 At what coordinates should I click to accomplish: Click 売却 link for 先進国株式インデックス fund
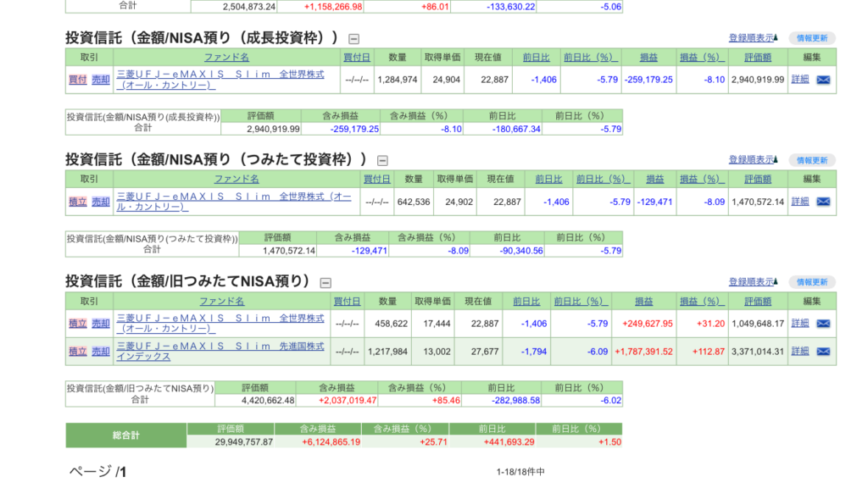pyautogui.click(x=101, y=352)
